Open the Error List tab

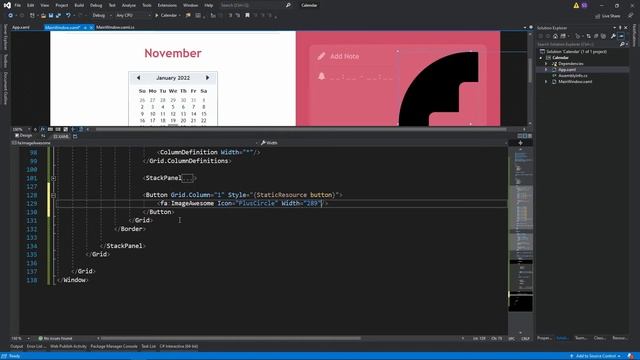(36, 347)
